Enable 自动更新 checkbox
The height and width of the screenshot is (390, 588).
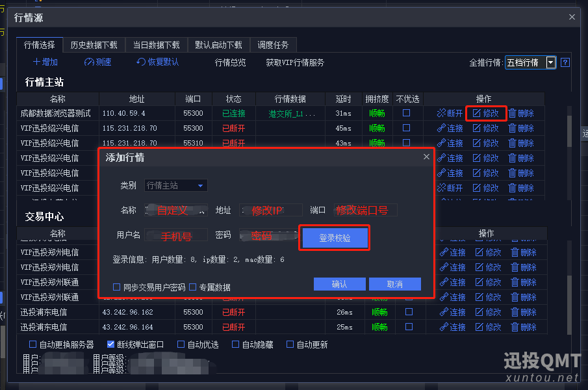(x=290, y=344)
